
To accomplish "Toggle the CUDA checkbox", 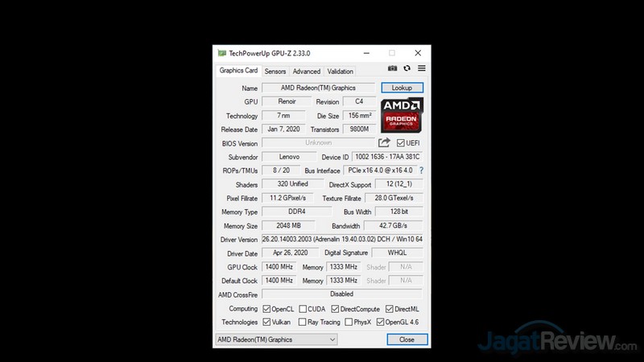I will pos(303,309).
